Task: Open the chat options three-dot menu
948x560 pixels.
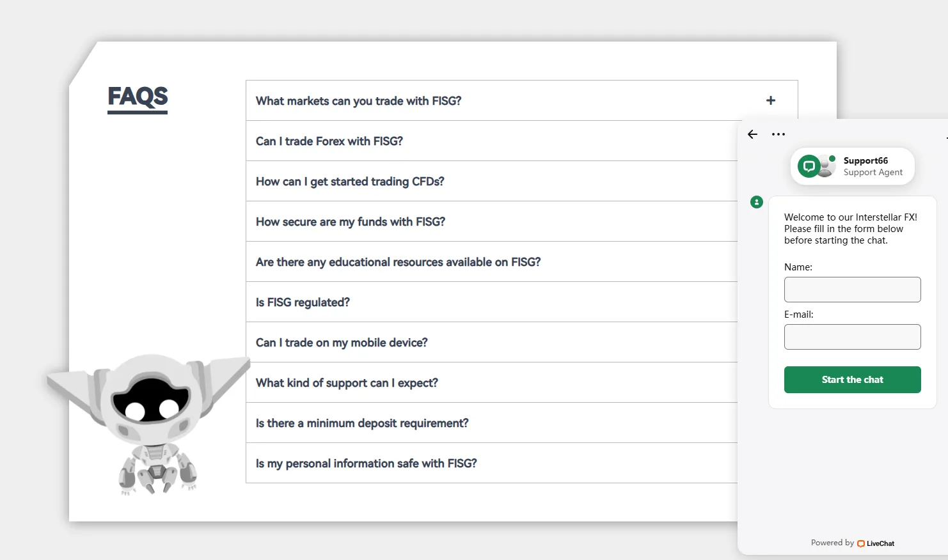Action: click(x=778, y=134)
